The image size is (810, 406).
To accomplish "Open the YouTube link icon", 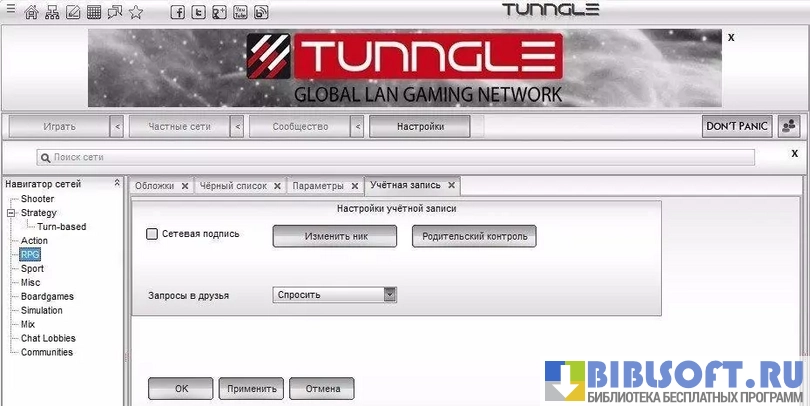I will click(240, 12).
